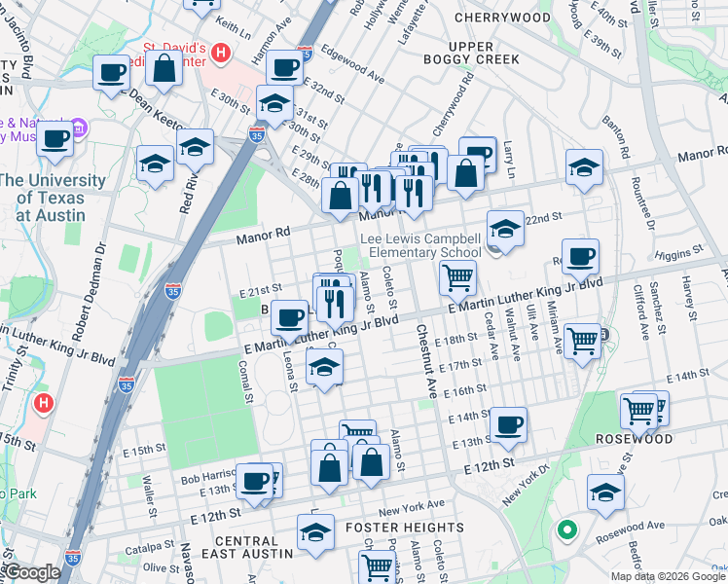
Task: Select red hospital H pin near 15th St
Action: click(x=43, y=403)
